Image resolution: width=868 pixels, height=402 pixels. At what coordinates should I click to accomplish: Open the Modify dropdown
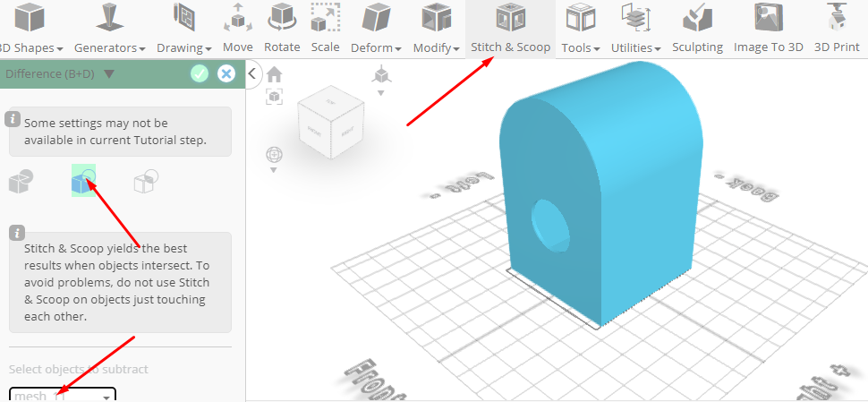pos(436,28)
